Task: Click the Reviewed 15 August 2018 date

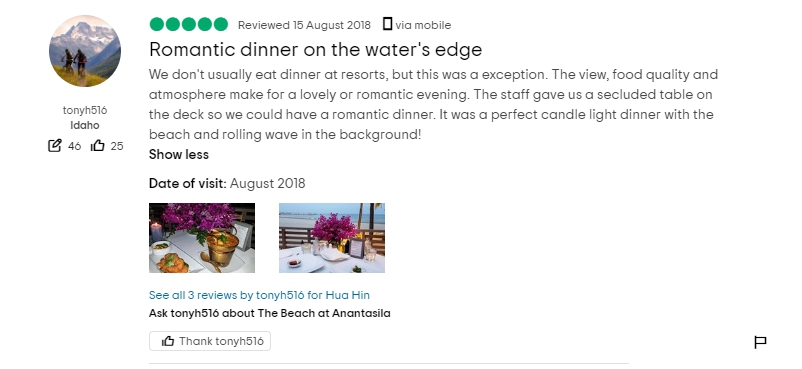Action: pyautogui.click(x=304, y=25)
